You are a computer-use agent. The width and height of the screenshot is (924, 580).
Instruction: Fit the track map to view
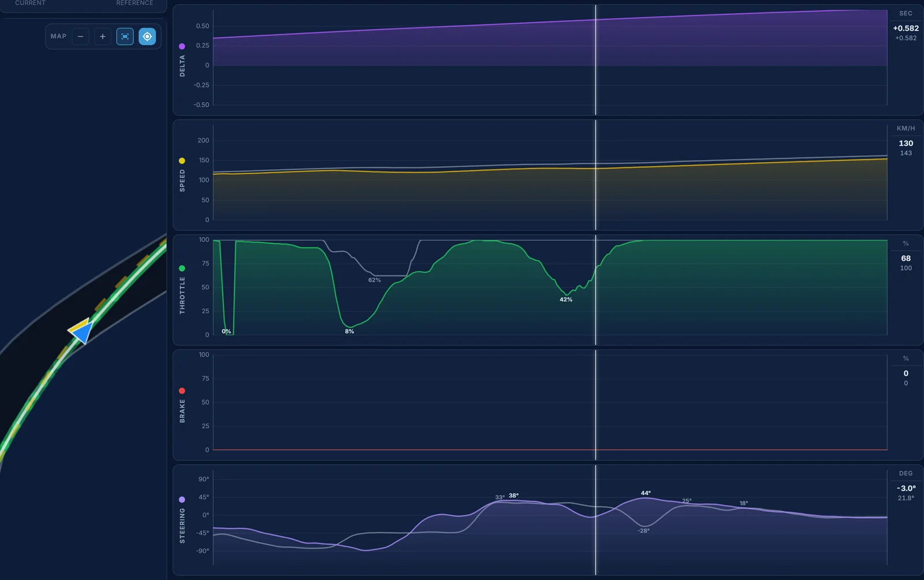[x=125, y=36]
